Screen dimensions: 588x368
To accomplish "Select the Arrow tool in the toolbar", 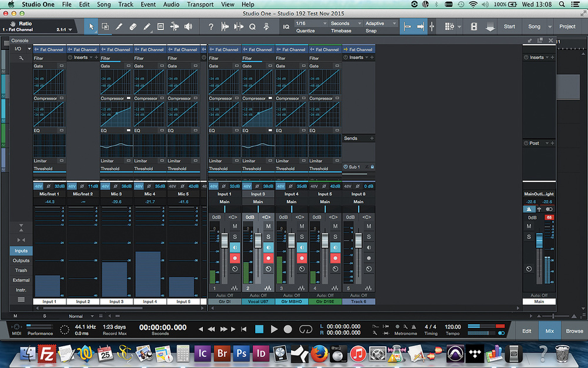I will pyautogui.click(x=91, y=26).
